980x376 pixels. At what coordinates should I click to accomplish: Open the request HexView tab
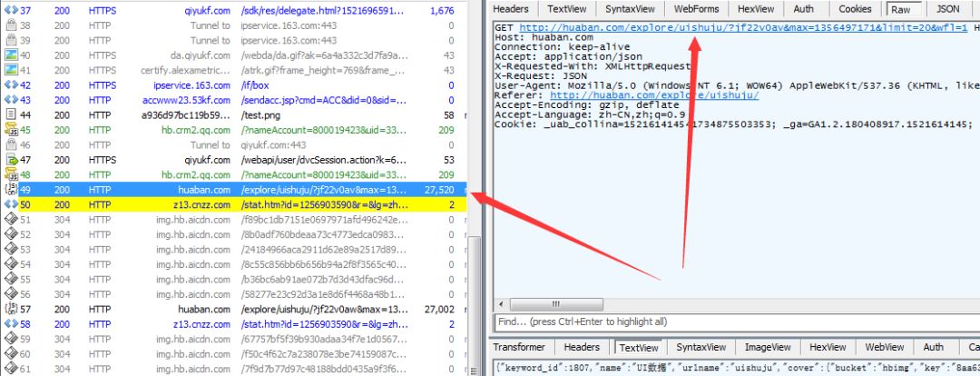pyautogui.click(x=757, y=9)
